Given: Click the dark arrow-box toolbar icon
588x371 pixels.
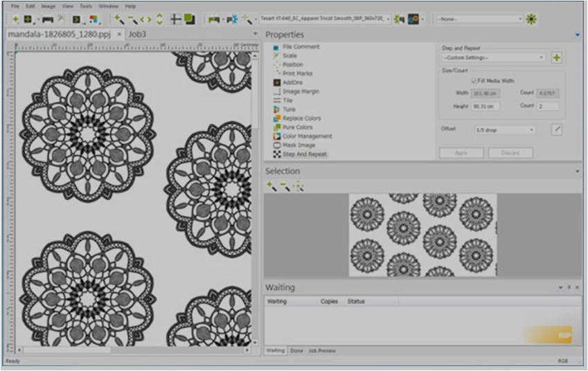Looking at the screenshot, I should tap(77, 19).
